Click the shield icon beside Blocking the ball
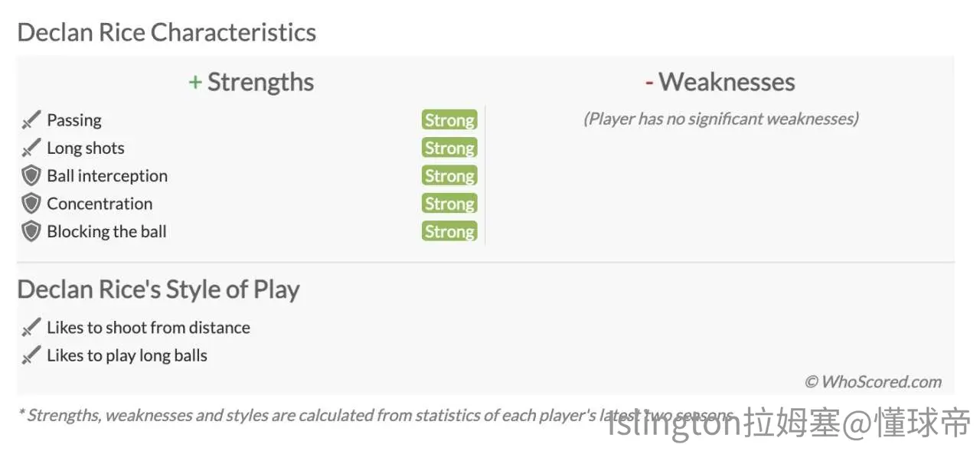Screen dimensions: 980x451 tap(31, 231)
